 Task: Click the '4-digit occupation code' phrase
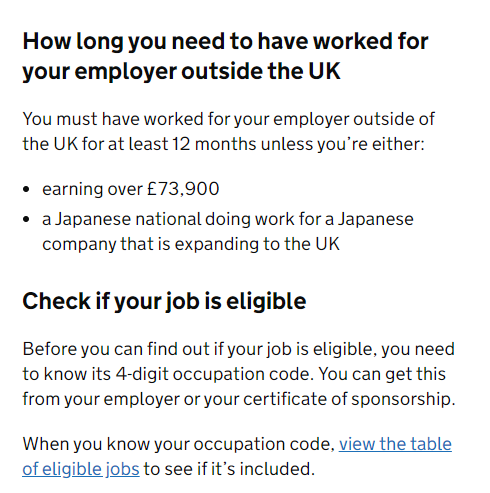click(x=215, y=374)
